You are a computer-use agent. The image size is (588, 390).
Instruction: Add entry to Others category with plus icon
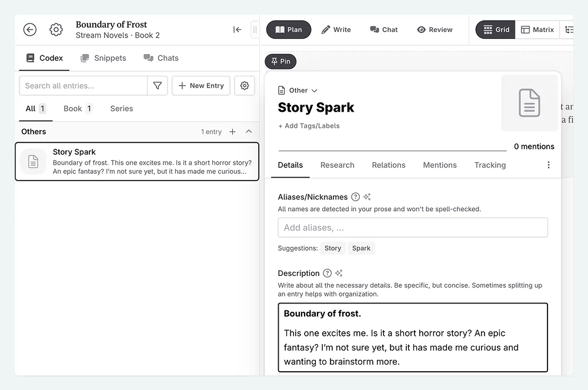click(233, 132)
